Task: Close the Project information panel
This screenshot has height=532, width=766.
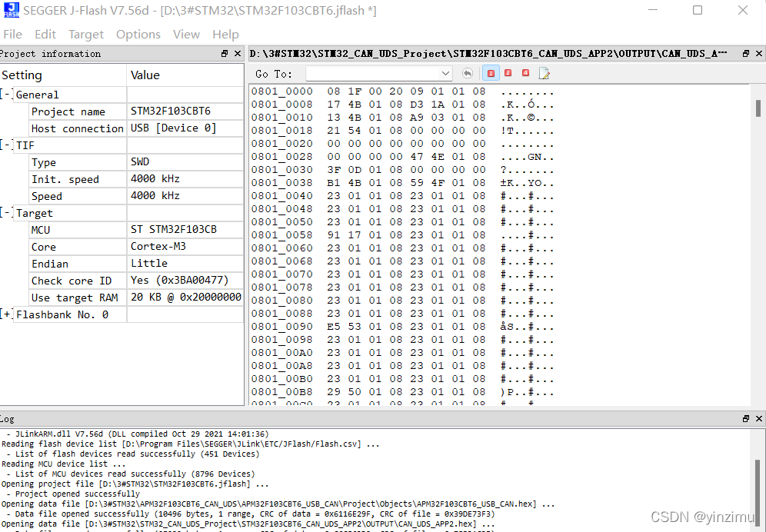Action: tap(238, 54)
